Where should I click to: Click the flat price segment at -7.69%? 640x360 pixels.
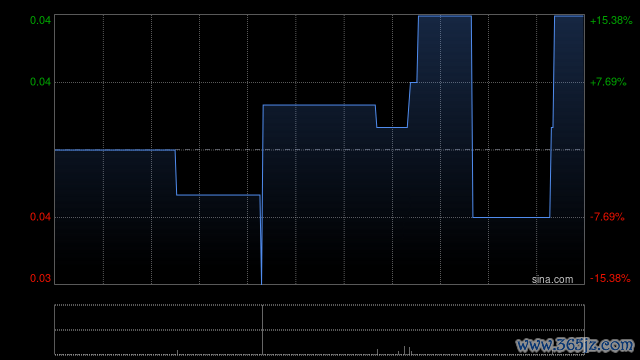click(511, 217)
